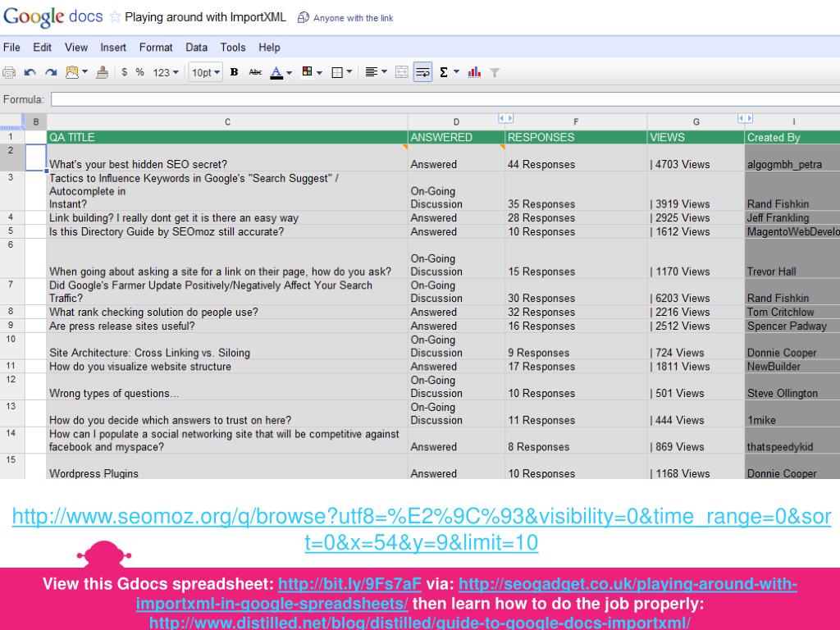Screen dimensions: 840x630
Task: Click the text color A icon
Action: [276, 72]
